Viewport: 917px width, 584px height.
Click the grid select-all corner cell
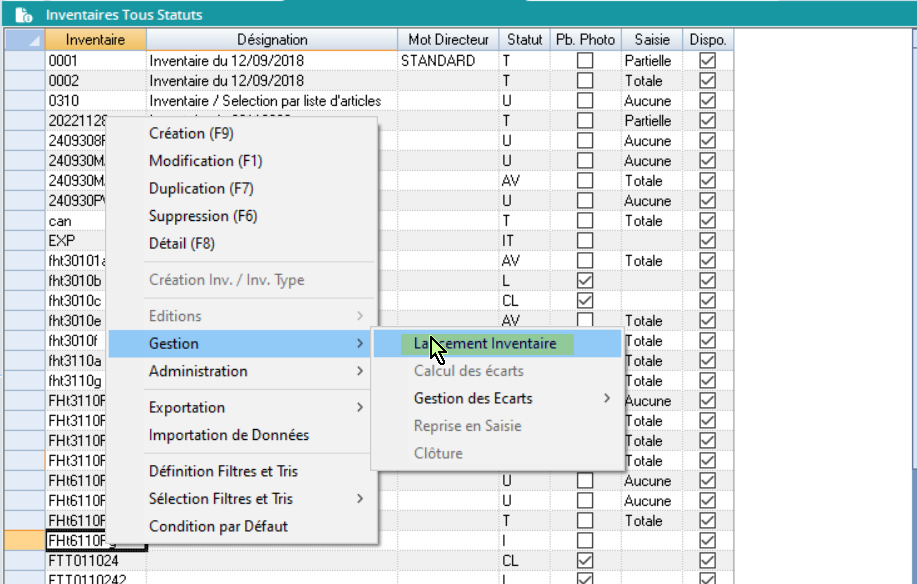tap(24, 40)
